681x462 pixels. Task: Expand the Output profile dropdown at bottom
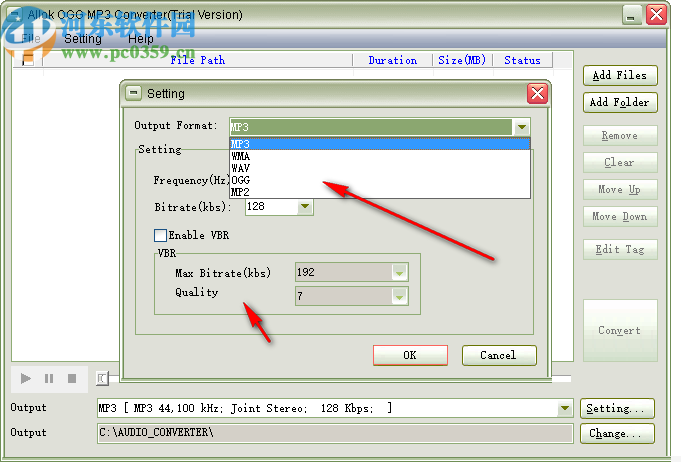pos(564,408)
